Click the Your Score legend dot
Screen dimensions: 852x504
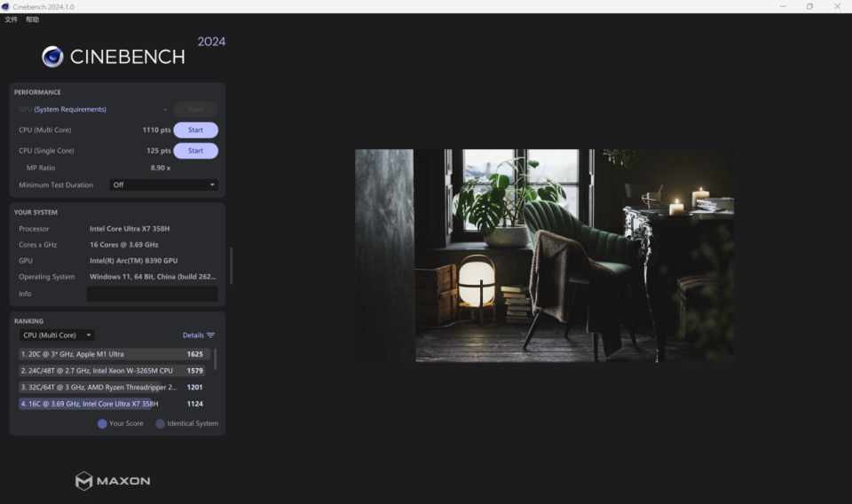click(102, 423)
